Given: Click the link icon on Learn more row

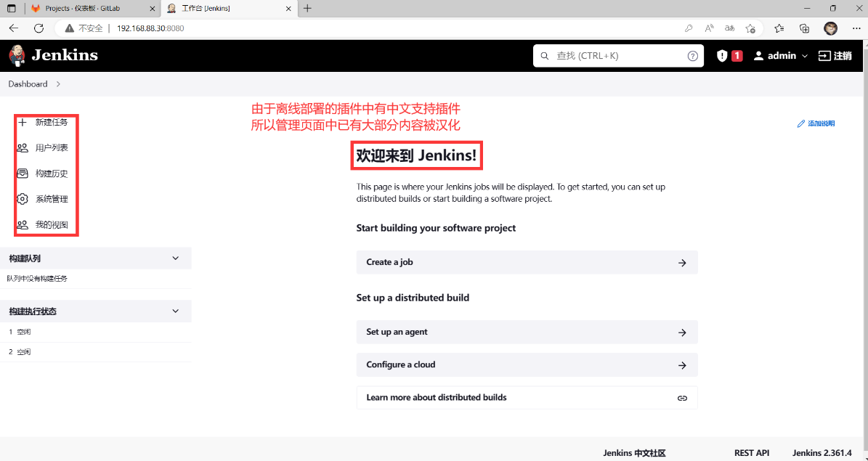Looking at the screenshot, I should (682, 398).
